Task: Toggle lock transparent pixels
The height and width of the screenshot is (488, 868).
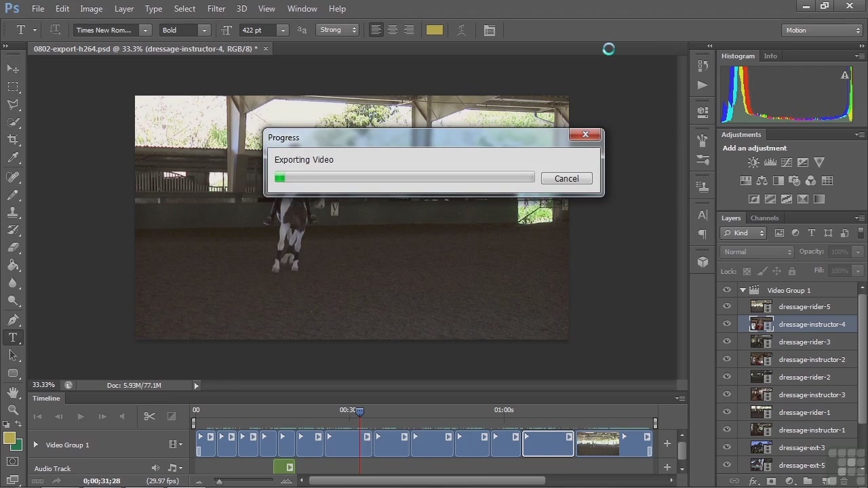Action: [x=747, y=271]
